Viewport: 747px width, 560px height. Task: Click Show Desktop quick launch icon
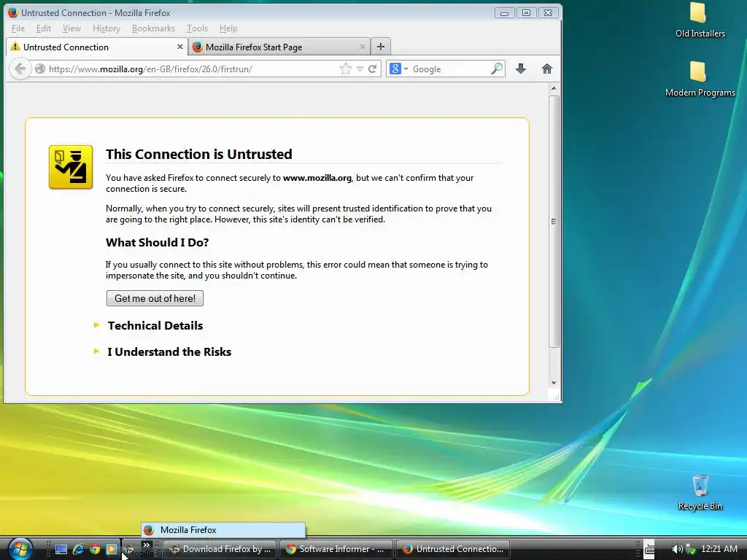(x=61, y=549)
